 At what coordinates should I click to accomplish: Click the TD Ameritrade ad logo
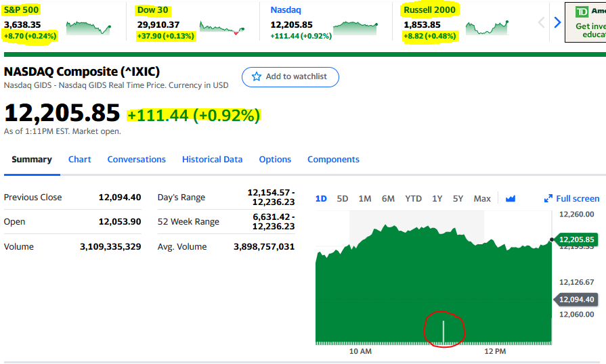point(581,12)
